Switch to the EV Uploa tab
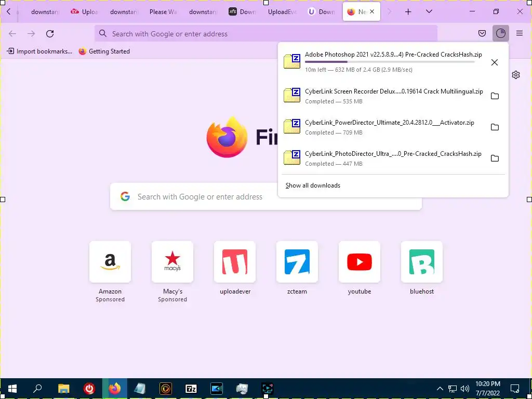The width and height of the screenshot is (532, 399). 84,12
